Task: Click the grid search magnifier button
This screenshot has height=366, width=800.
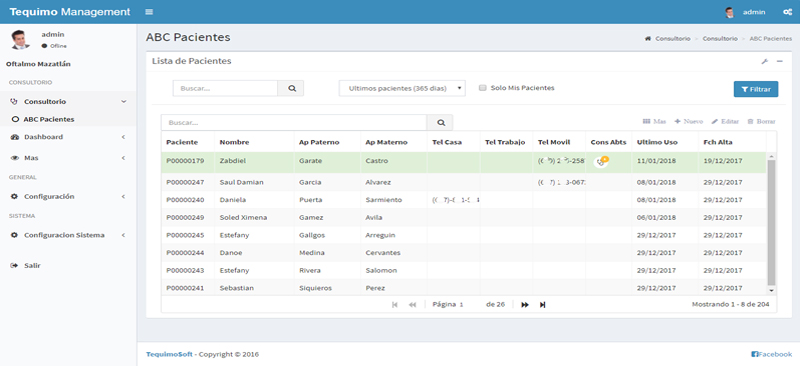Action: click(x=440, y=123)
